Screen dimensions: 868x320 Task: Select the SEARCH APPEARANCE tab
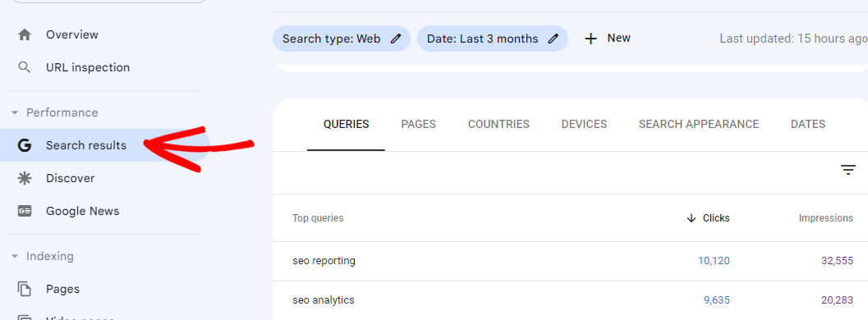pyautogui.click(x=699, y=125)
